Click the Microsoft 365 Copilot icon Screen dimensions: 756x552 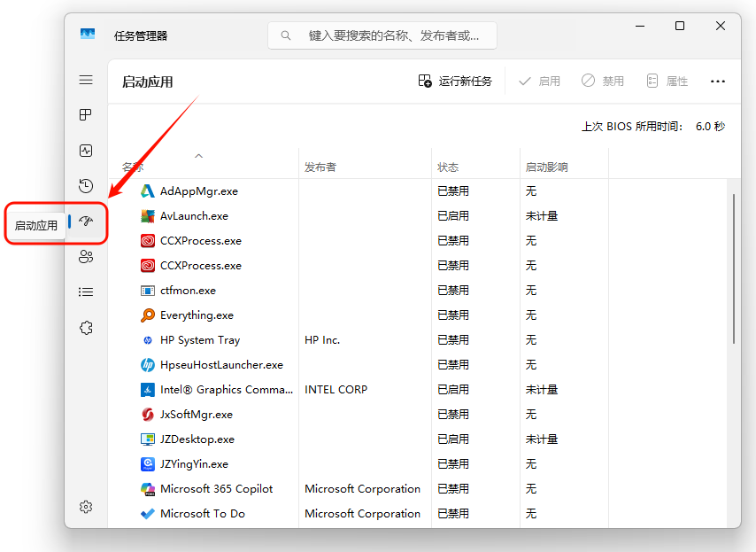coord(148,489)
